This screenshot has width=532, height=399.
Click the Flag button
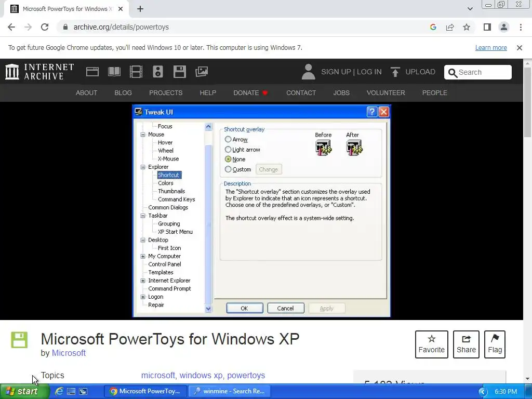tap(495, 344)
